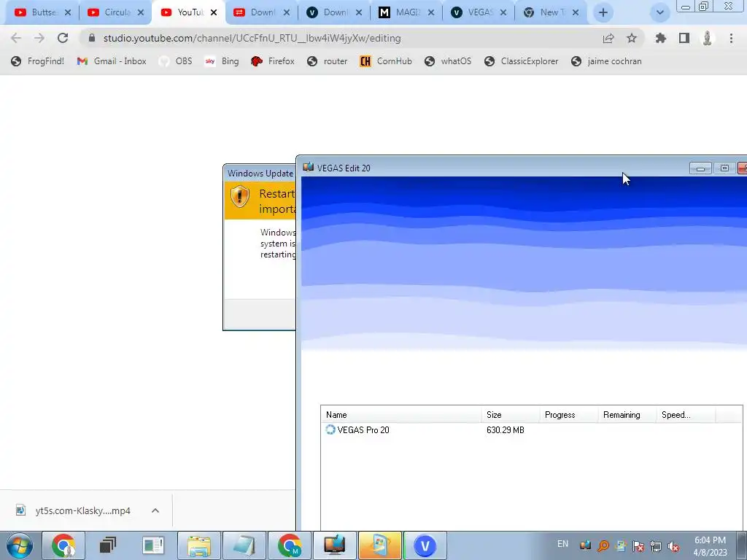
Task: Open Chrome from the first taskbar icon
Action: point(63,545)
